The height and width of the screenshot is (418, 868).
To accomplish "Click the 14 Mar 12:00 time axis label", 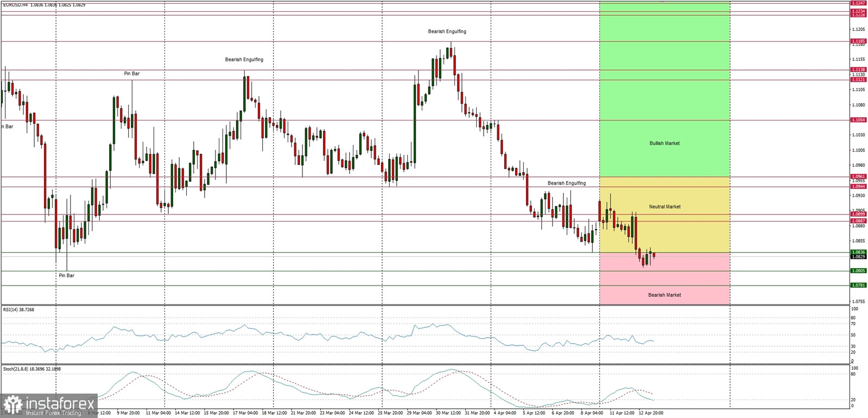I will 188,413.
